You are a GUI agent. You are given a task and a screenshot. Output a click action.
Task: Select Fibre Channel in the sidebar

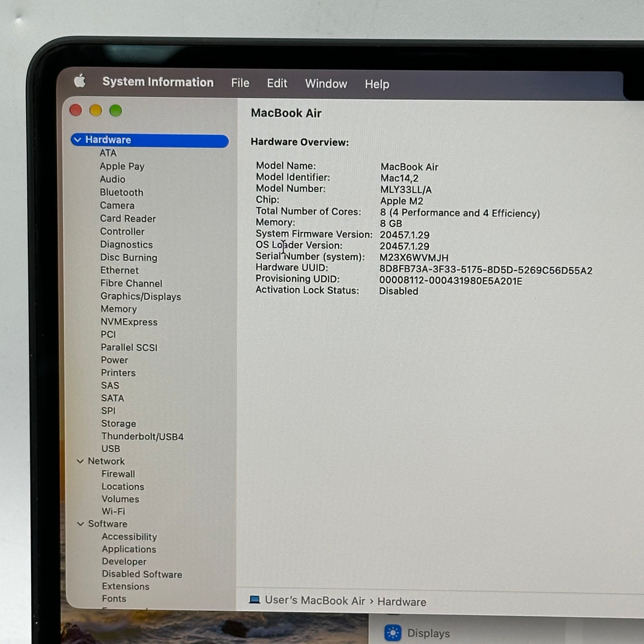pos(131,283)
